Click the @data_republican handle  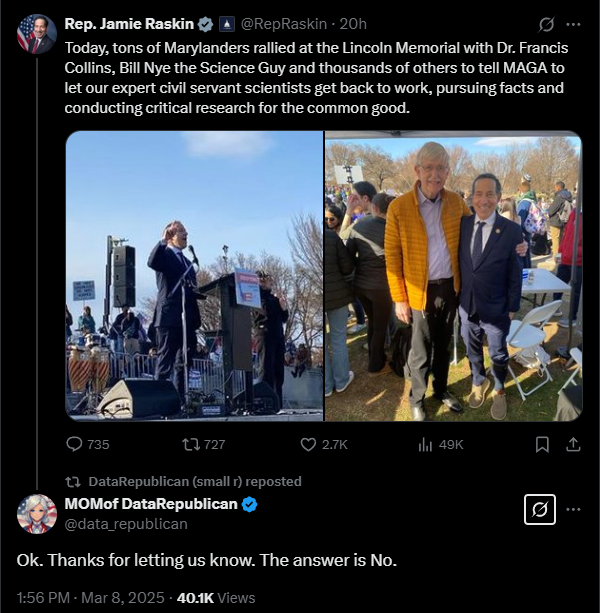(x=126, y=524)
